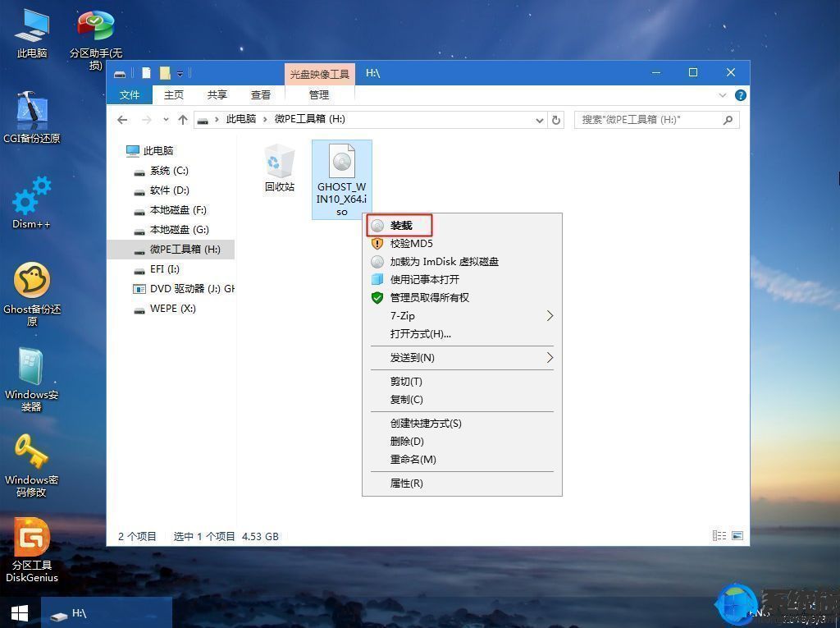Screen dimensions: 840x628
Task: Click the 搜索 search box
Action: 656,119
